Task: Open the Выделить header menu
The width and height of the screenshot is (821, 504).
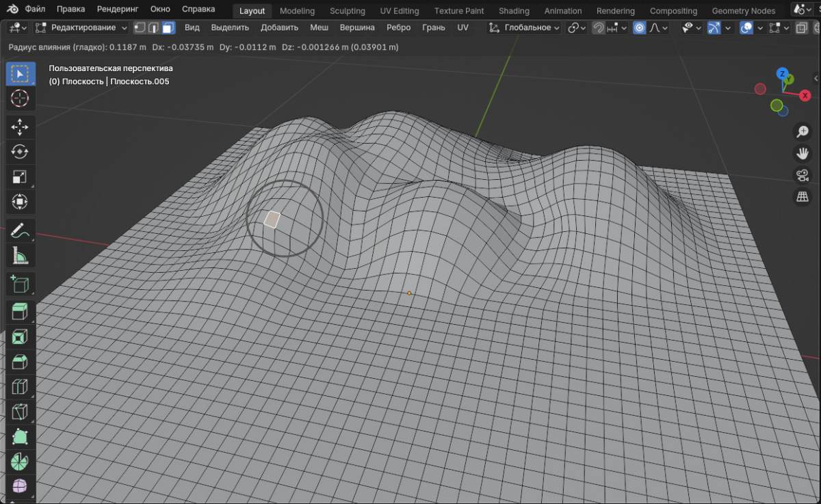Action: coord(230,27)
